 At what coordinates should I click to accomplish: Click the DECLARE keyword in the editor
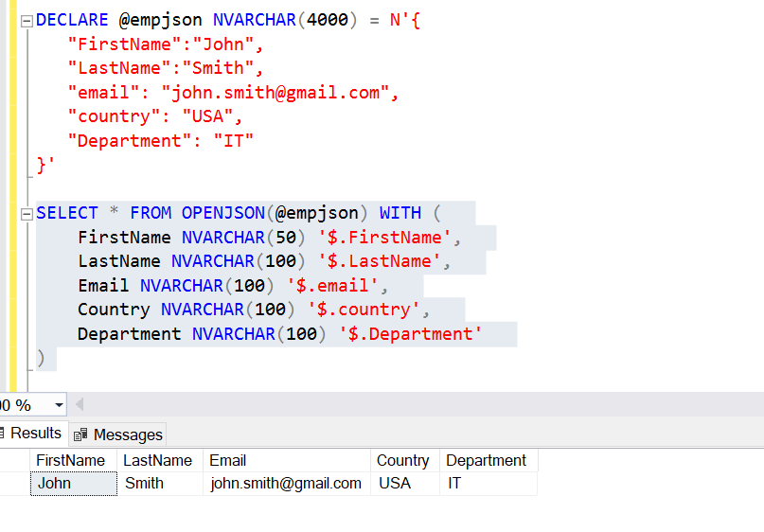pos(72,20)
